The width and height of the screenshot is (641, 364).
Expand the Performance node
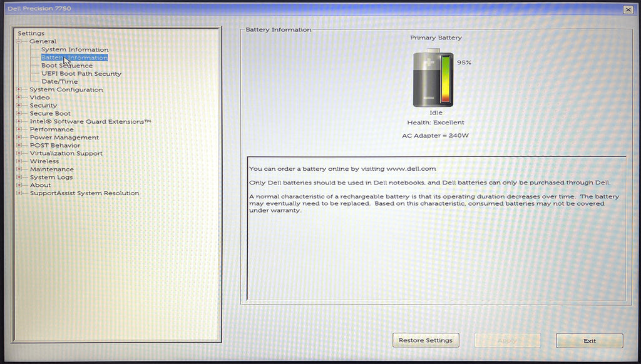[x=18, y=129]
